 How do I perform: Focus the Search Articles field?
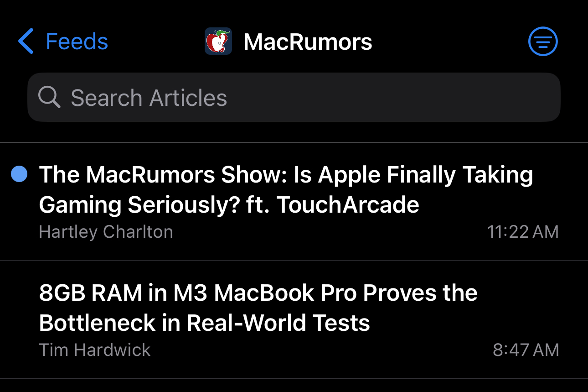coord(294,97)
